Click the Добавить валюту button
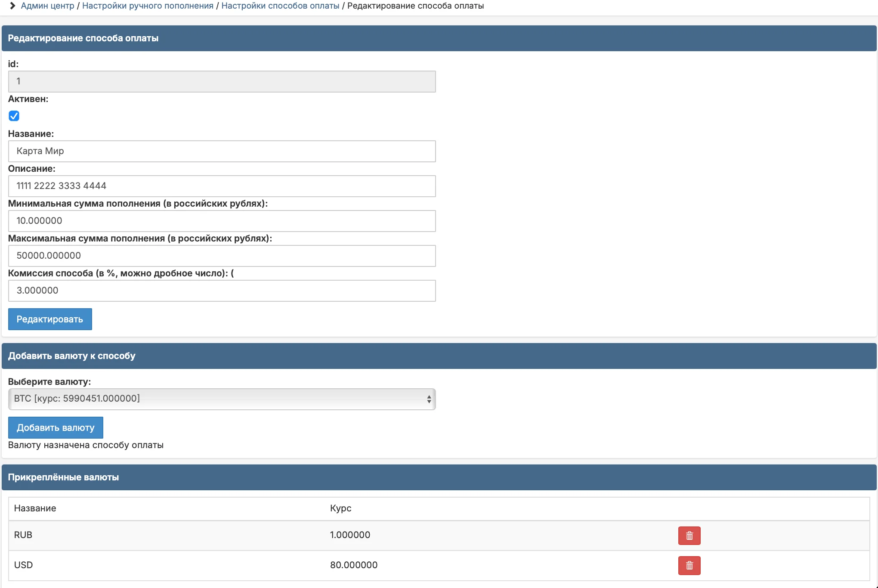Viewport: 878px width, 588px height. (56, 427)
